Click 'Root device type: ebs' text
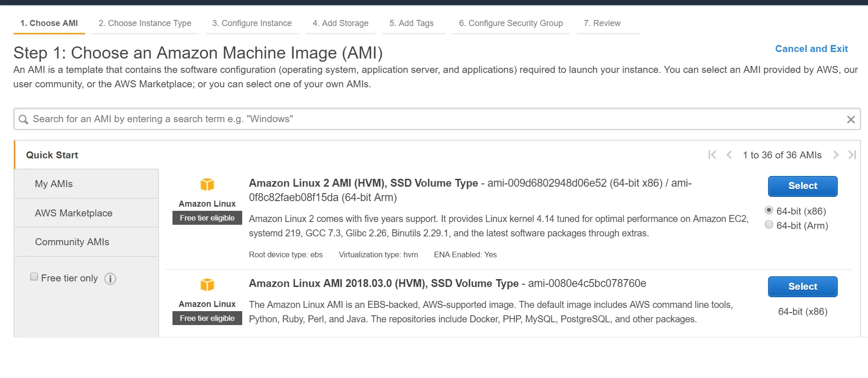This screenshot has width=868, height=378. pyautogui.click(x=285, y=254)
